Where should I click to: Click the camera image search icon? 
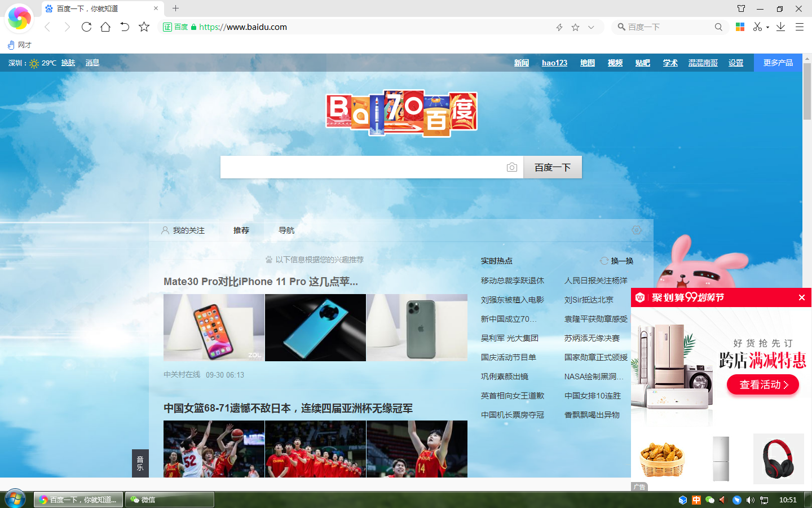(x=512, y=167)
